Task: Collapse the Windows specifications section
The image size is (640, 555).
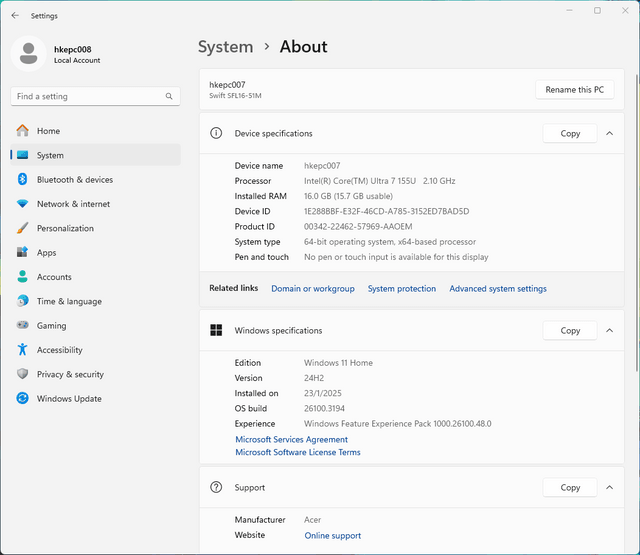Action: tap(609, 331)
